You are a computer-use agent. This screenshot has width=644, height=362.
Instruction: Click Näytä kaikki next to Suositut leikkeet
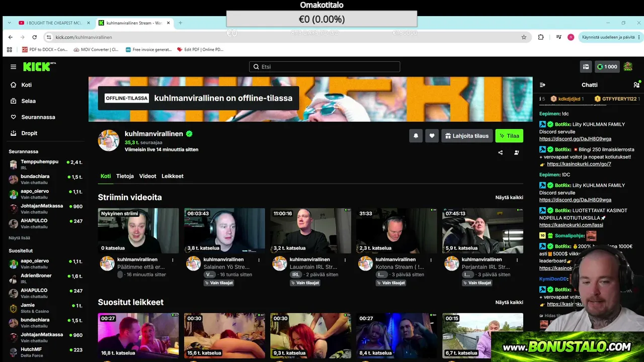click(509, 303)
